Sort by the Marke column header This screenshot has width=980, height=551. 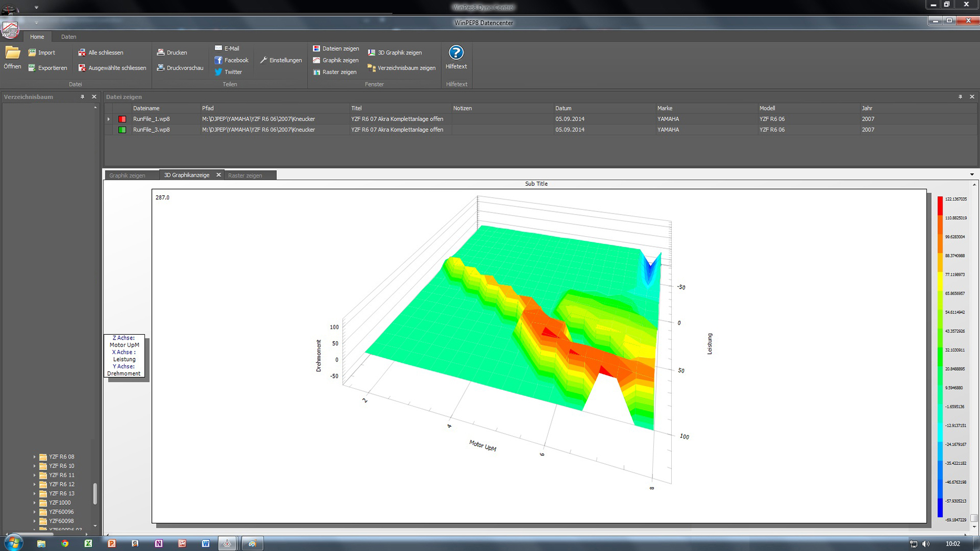pyautogui.click(x=706, y=108)
